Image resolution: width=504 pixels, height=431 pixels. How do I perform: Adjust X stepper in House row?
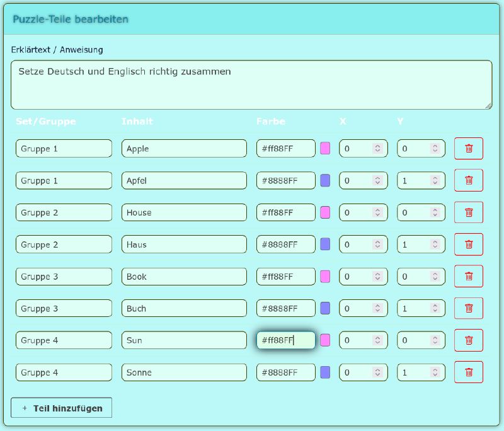377,212
